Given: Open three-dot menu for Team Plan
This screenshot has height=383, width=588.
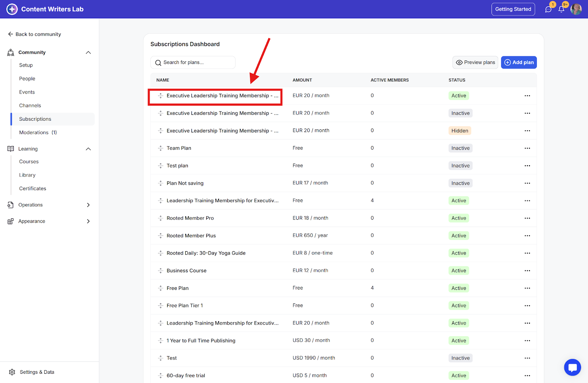Looking at the screenshot, I should [527, 148].
